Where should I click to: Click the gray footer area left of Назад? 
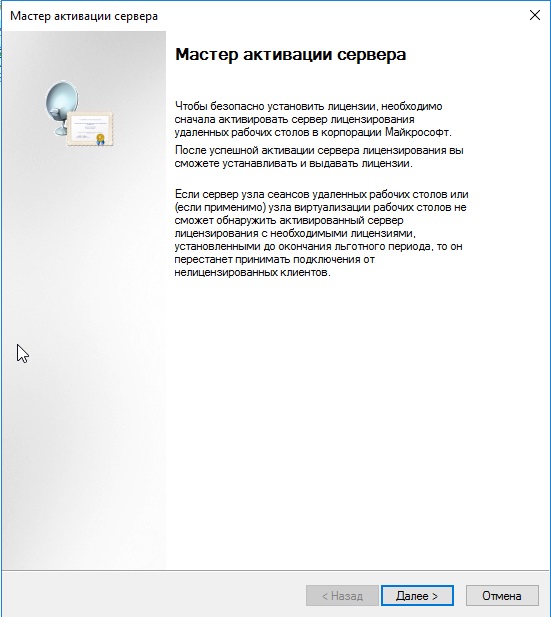[153, 594]
